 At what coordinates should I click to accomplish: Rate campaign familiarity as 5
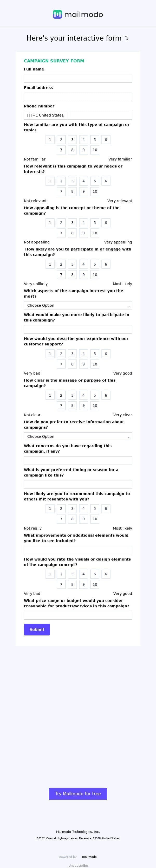point(95,140)
